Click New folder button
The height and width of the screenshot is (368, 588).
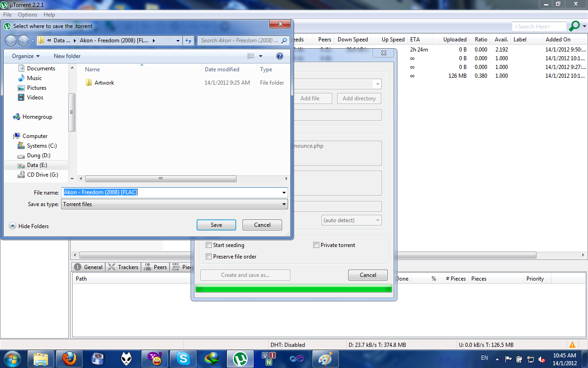point(67,56)
